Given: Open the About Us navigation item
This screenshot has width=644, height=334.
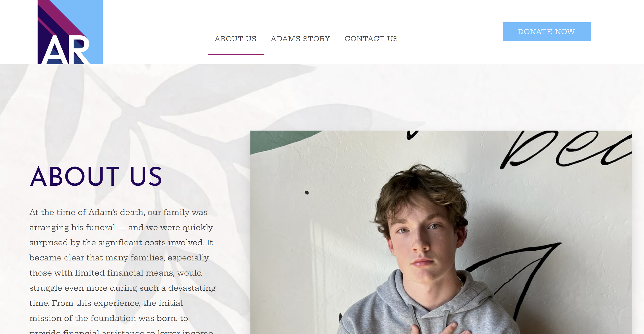Looking at the screenshot, I should [x=235, y=39].
